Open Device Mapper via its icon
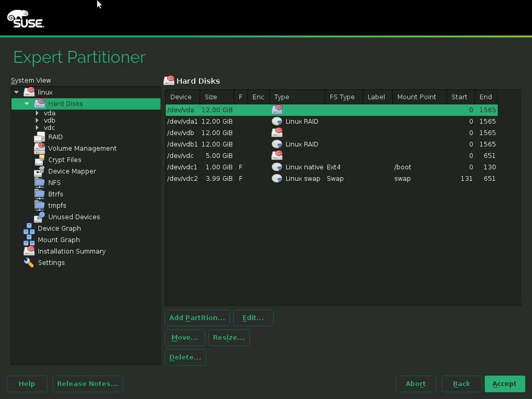Screen dimensions: 532x399 [39, 171]
